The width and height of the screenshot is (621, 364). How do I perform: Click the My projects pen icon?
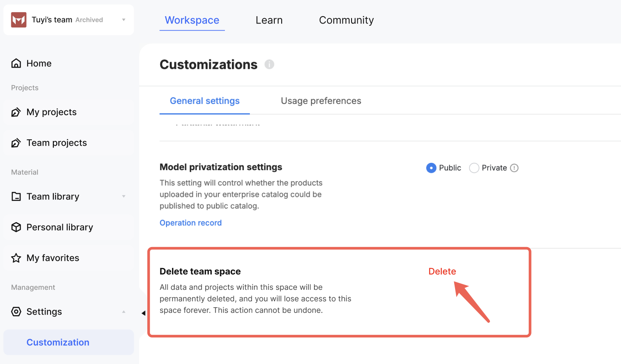click(x=16, y=112)
